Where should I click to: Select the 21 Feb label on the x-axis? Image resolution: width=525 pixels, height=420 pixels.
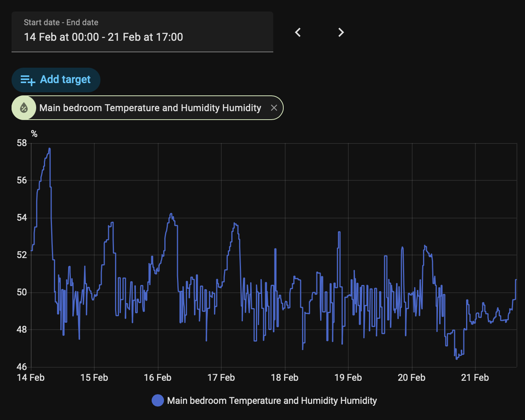click(475, 377)
